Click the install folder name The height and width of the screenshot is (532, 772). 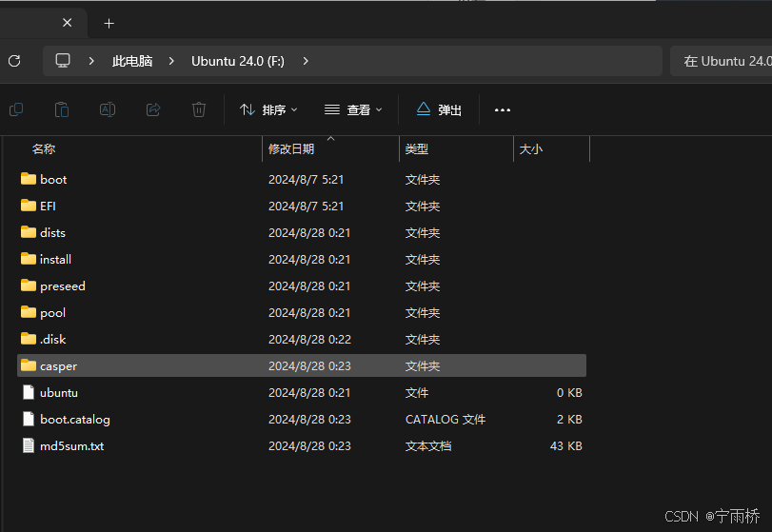pos(55,260)
